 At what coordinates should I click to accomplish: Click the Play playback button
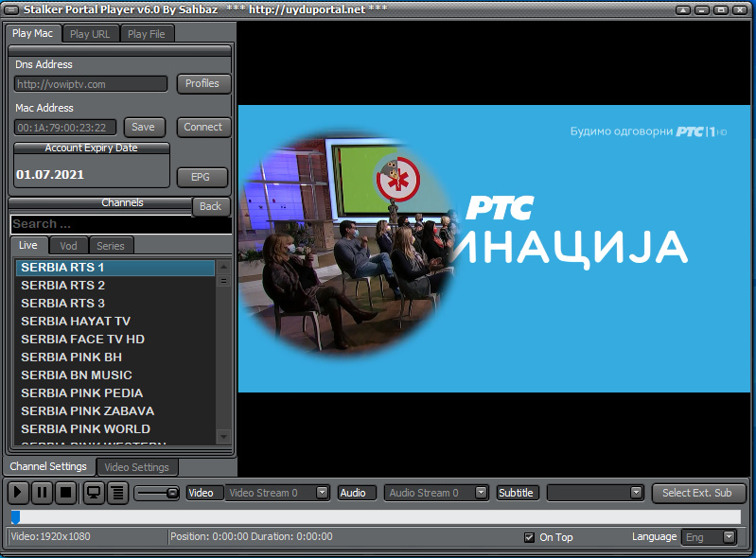18,493
